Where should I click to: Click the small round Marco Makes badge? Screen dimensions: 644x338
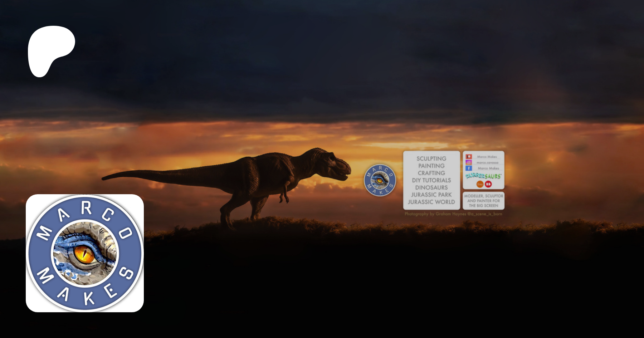pos(380,180)
